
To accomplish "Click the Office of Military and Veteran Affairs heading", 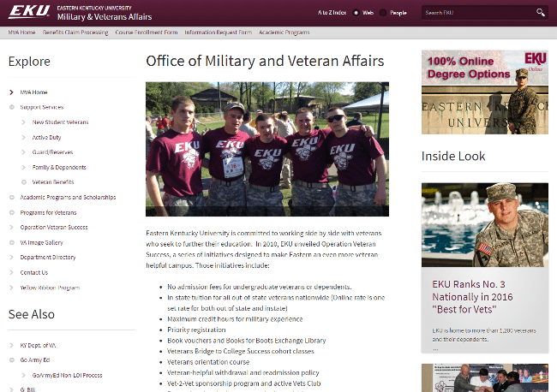I will [265, 61].
